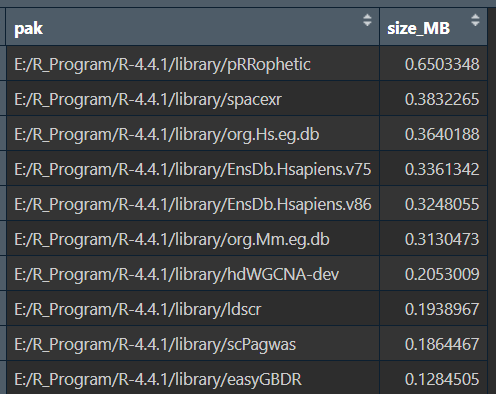
Task: Click the value 0.3640188
Action: point(442,134)
